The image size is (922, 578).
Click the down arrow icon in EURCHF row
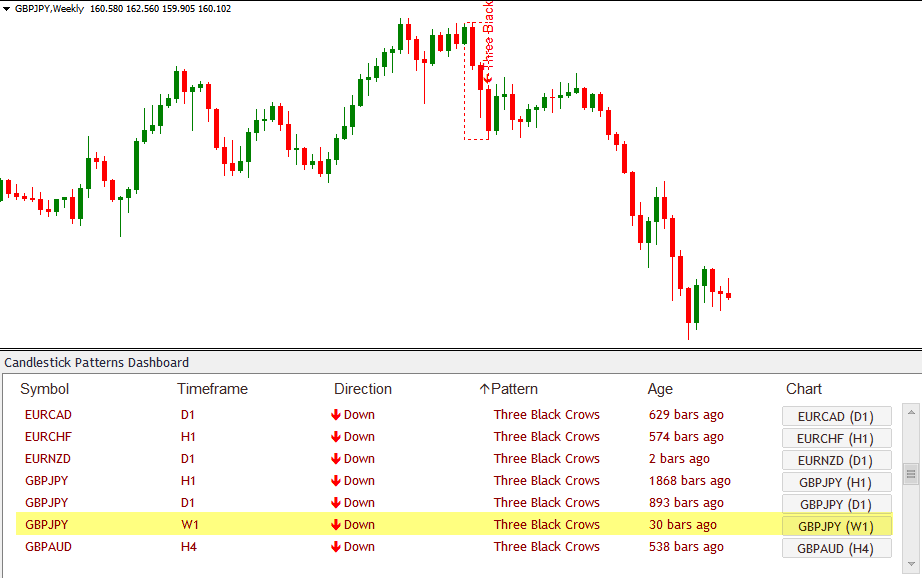coord(336,437)
